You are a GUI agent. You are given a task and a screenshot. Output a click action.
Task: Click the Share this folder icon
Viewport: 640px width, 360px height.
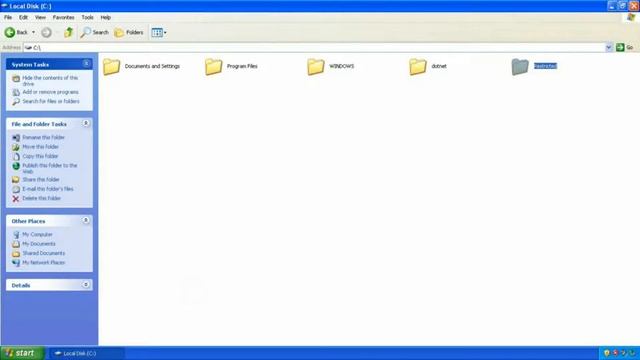pyautogui.click(x=16, y=180)
